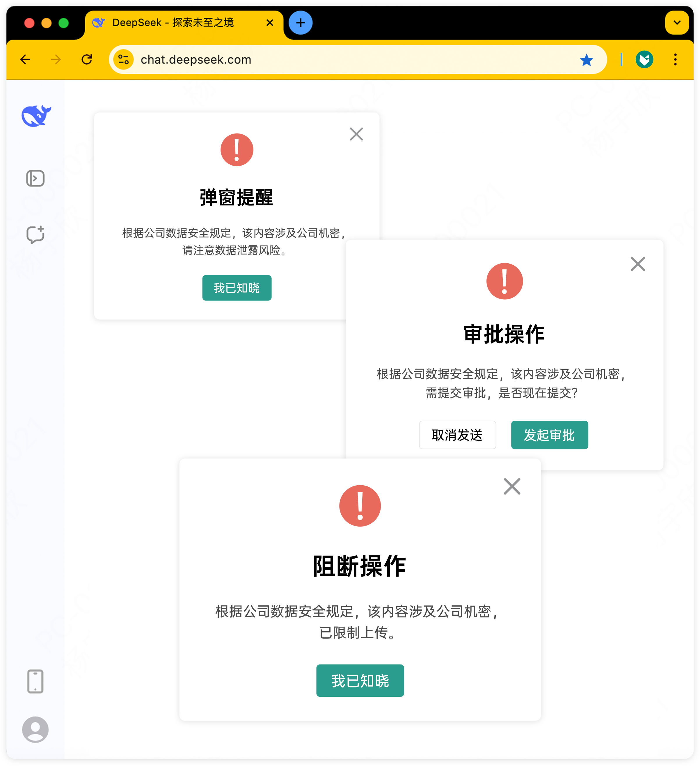
Task: Click the DeepSeek whale logo in sidebar
Action: pyautogui.click(x=36, y=115)
